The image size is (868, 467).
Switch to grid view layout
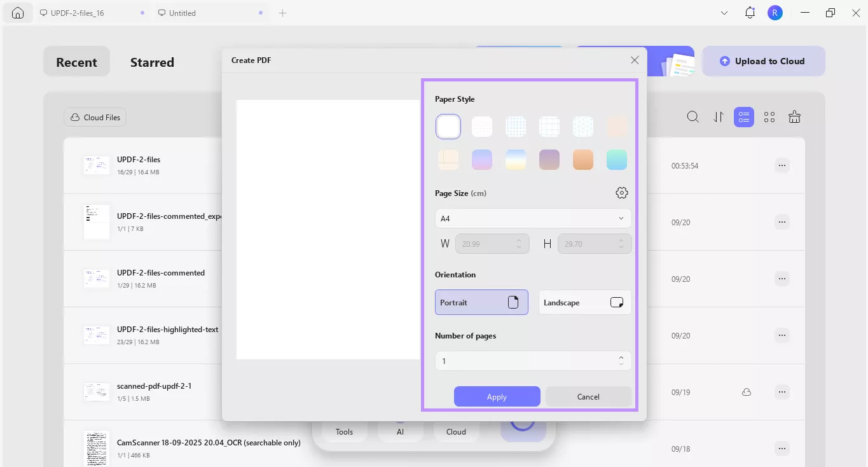click(x=769, y=117)
